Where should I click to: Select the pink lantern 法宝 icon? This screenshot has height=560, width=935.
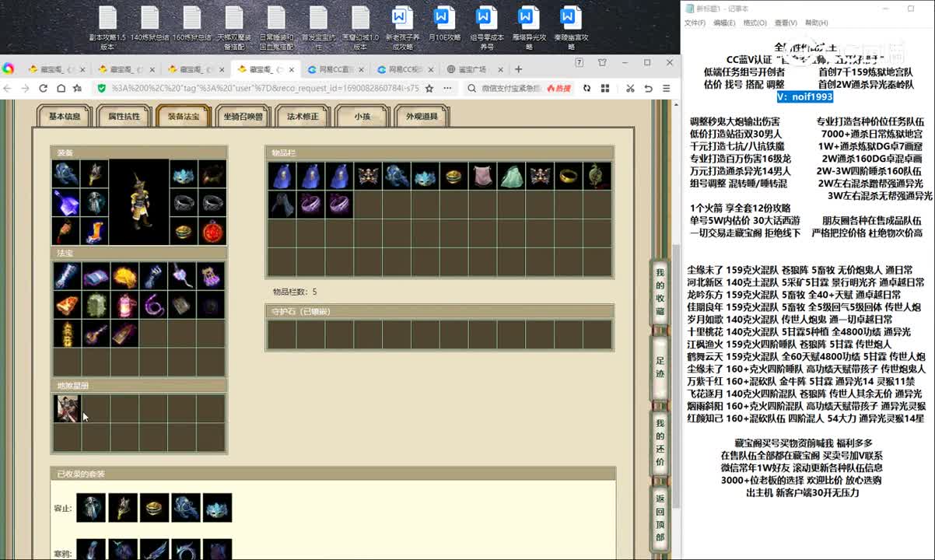click(124, 305)
